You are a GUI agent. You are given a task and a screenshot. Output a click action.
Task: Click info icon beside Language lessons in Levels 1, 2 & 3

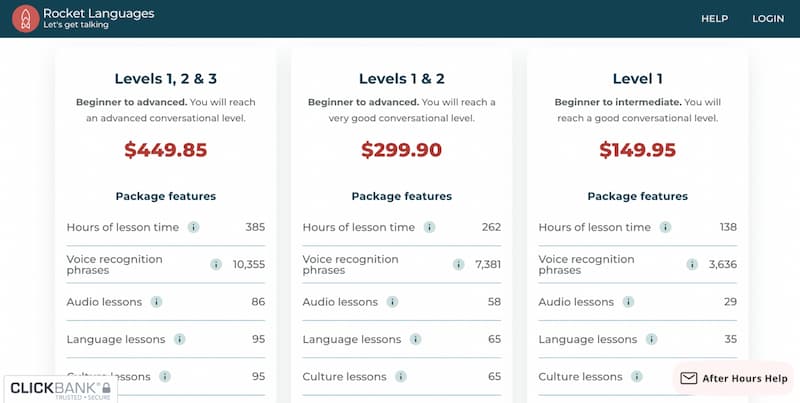click(180, 339)
